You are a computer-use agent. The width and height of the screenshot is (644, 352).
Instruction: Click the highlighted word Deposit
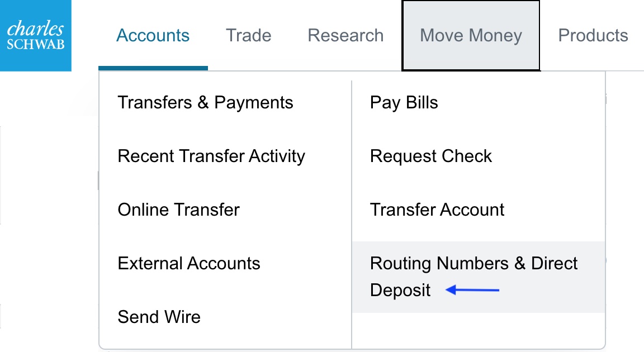click(400, 291)
